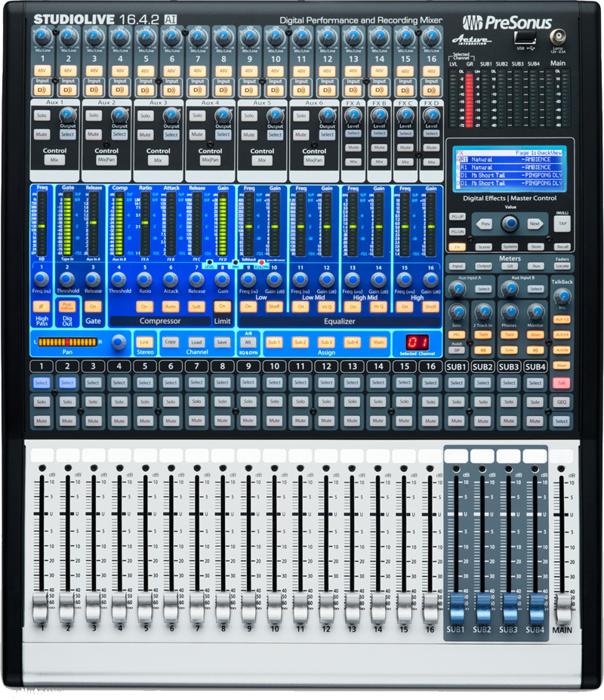This screenshot has height=700, width=604.
Task: Open the System page
Action: (510, 246)
